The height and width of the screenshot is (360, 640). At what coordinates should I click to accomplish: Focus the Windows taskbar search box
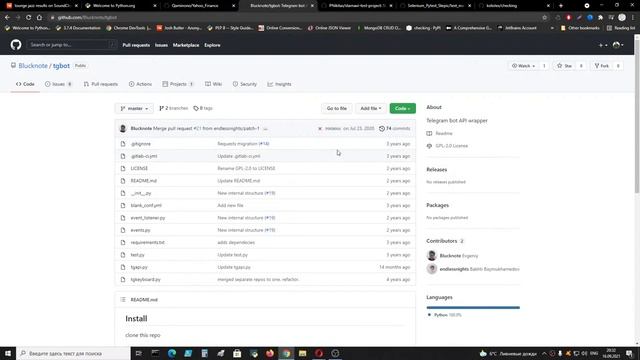click(x=73, y=353)
